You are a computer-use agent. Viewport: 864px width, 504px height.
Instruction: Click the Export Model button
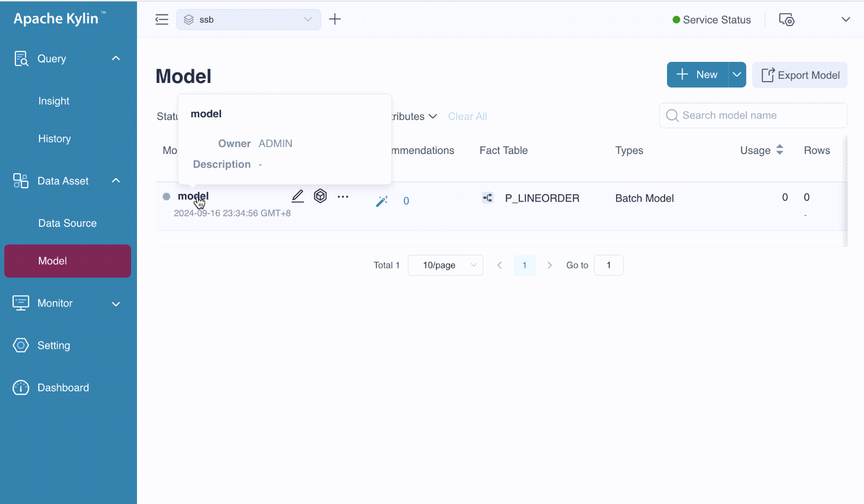click(x=800, y=75)
